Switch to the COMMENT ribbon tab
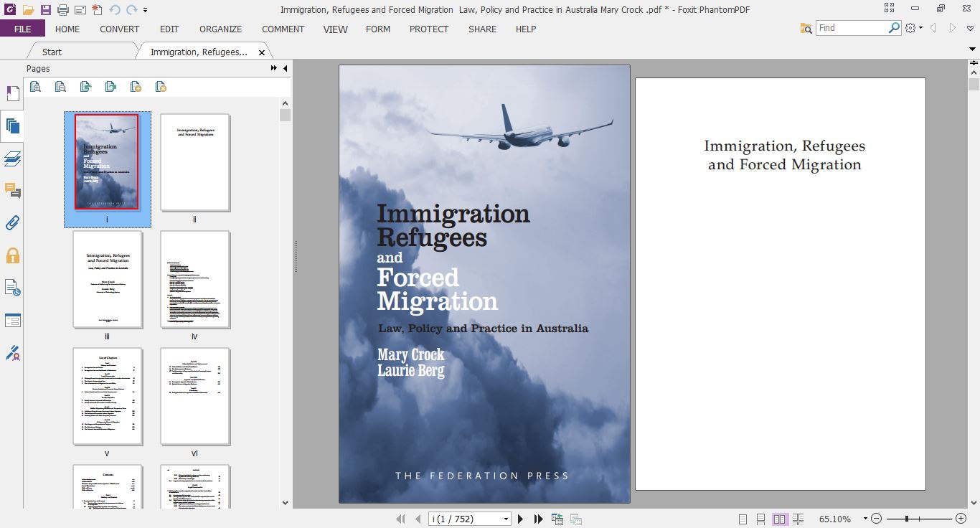Viewport: 980px width, 528px height. (x=283, y=29)
